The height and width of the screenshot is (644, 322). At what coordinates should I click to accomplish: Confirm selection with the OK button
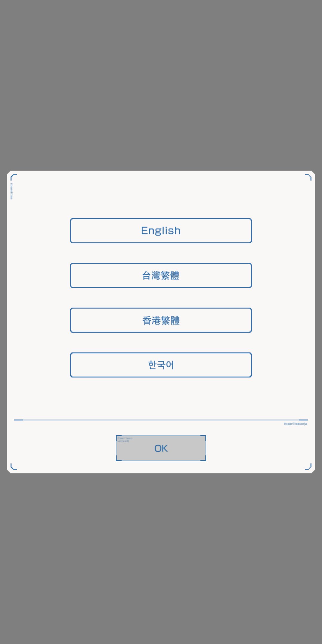pos(161,448)
